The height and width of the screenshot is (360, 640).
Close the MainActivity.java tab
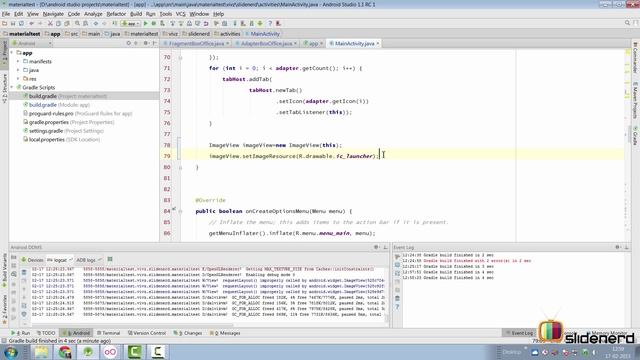coord(378,43)
